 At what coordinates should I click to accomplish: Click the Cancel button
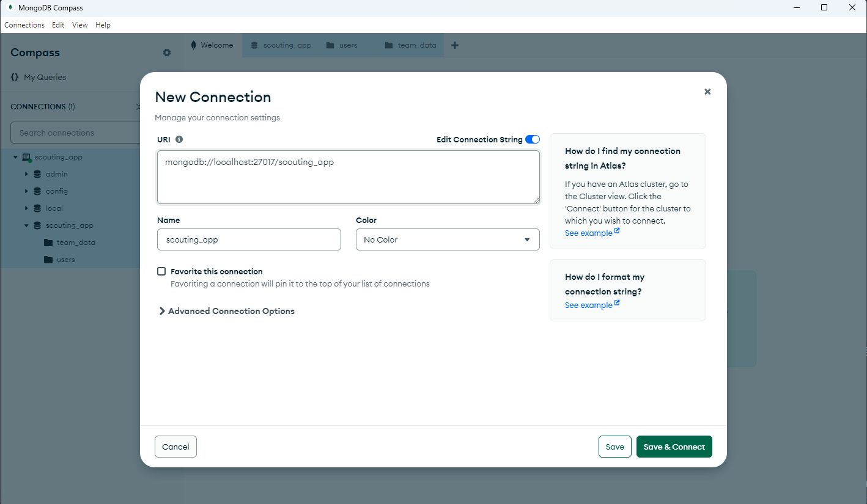click(175, 447)
